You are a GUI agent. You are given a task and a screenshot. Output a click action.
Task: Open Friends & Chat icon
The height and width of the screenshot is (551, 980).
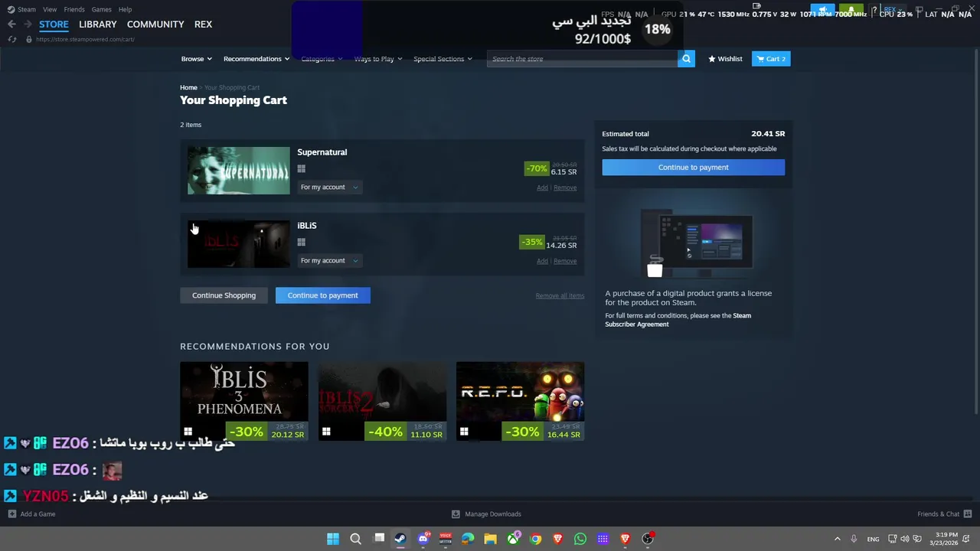(968, 514)
